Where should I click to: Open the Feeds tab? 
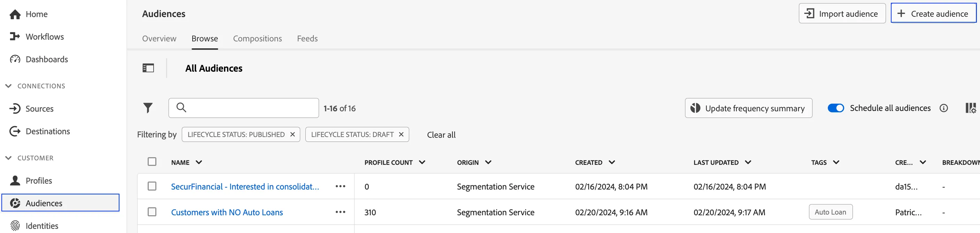[x=308, y=39]
